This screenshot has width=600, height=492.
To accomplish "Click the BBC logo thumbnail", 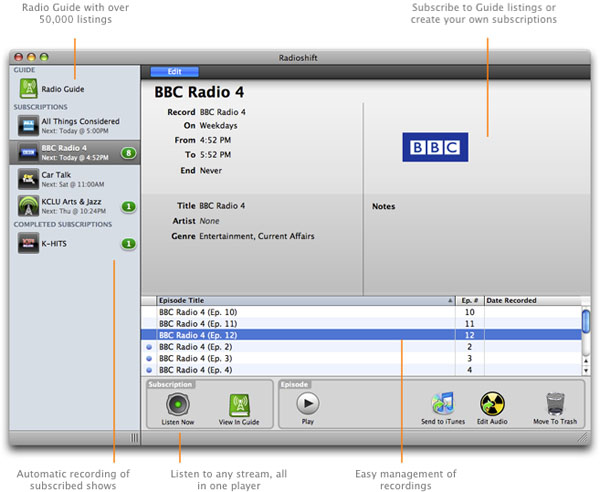I will click(434, 148).
